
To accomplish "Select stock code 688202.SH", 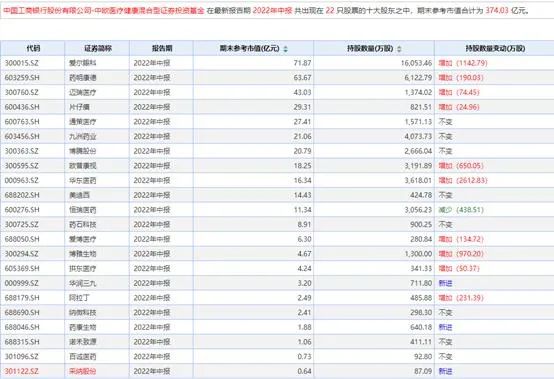I will (22, 195).
